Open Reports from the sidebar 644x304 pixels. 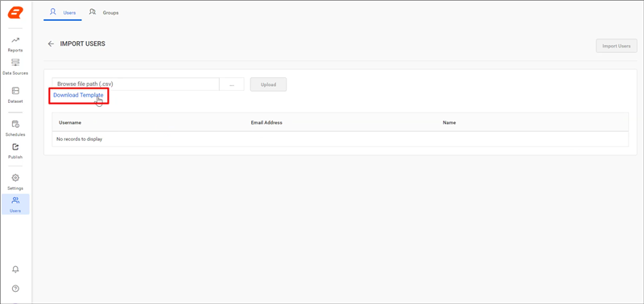coord(15,44)
